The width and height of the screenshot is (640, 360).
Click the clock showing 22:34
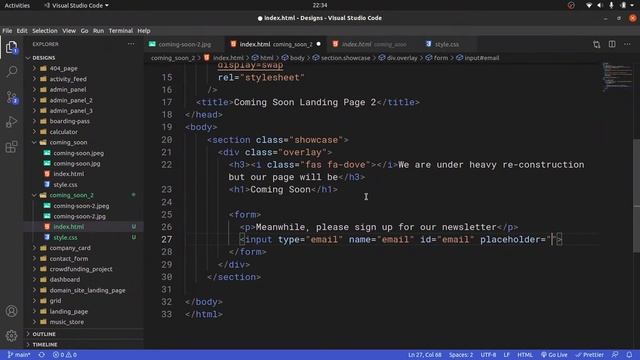tap(320, 5)
